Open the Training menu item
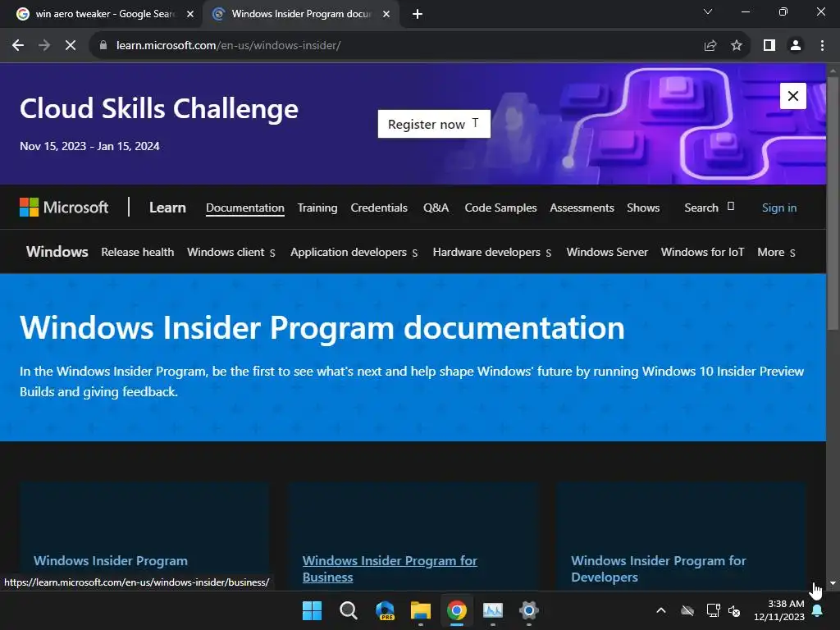The height and width of the screenshot is (630, 840). [317, 208]
